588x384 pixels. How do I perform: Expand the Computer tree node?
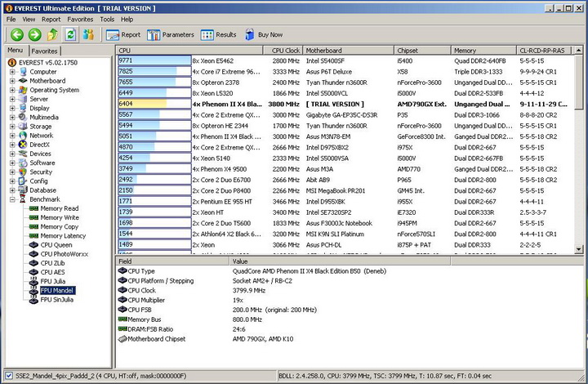coord(12,72)
